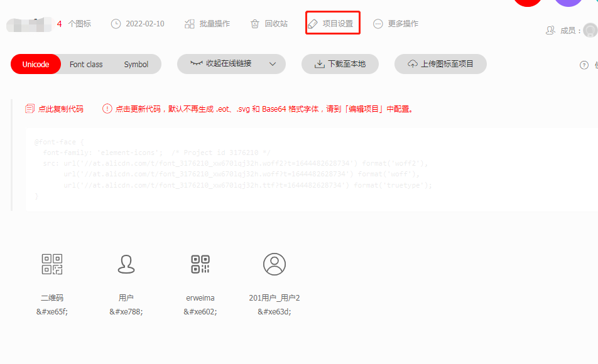Click the question mark help icon
Image resolution: width=598 pixels, height=364 pixels.
[x=584, y=64]
